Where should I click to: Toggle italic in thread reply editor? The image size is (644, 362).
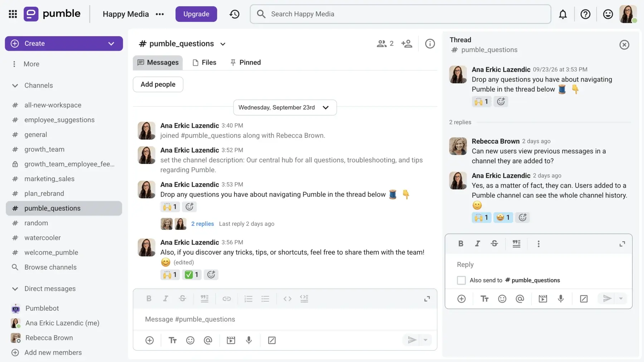click(x=477, y=244)
